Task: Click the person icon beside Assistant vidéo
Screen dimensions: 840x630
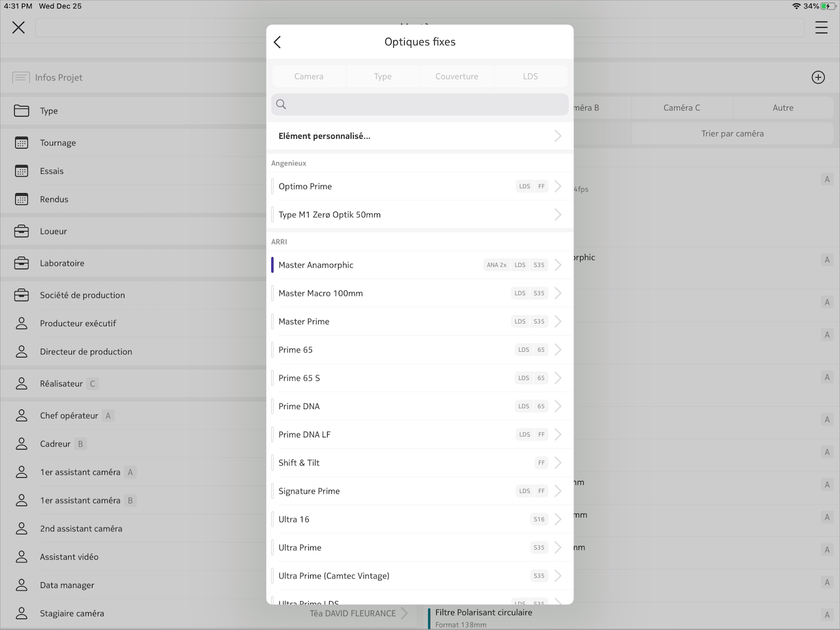Action: click(22, 557)
